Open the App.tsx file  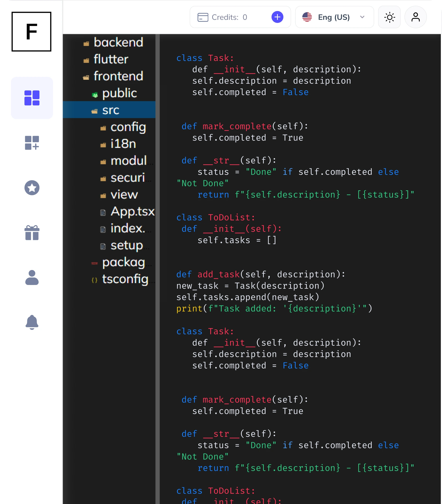[132, 212]
